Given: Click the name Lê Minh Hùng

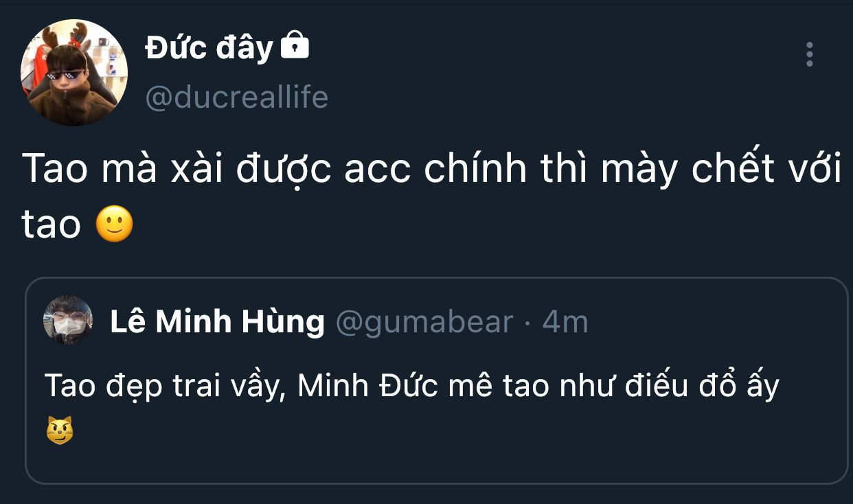Looking at the screenshot, I should click(x=217, y=322).
